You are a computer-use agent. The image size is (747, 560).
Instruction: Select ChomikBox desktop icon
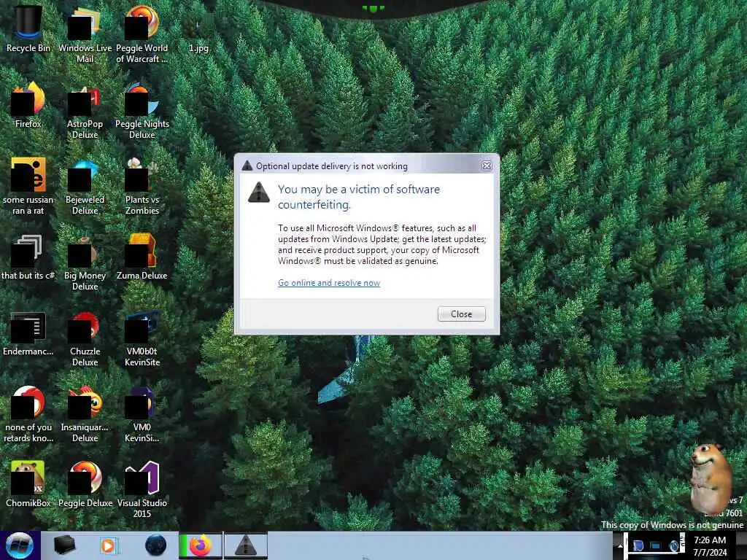pos(28,484)
